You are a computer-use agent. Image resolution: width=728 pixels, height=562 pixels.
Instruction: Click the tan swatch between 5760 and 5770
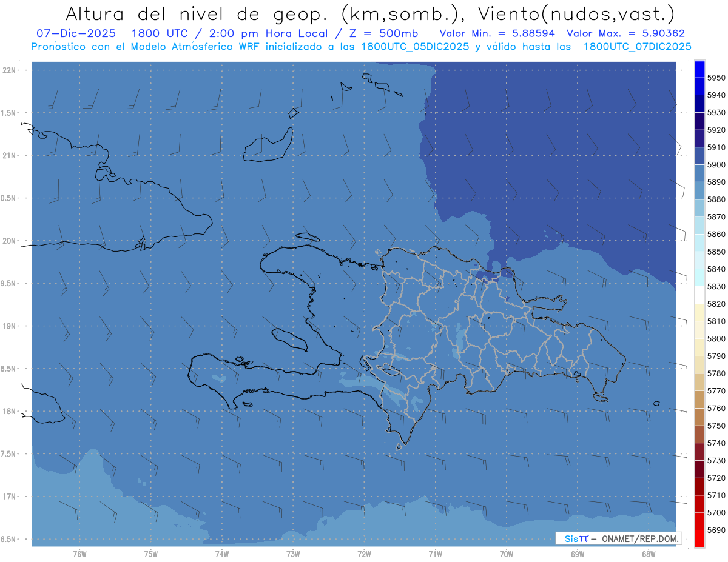(699, 400)
